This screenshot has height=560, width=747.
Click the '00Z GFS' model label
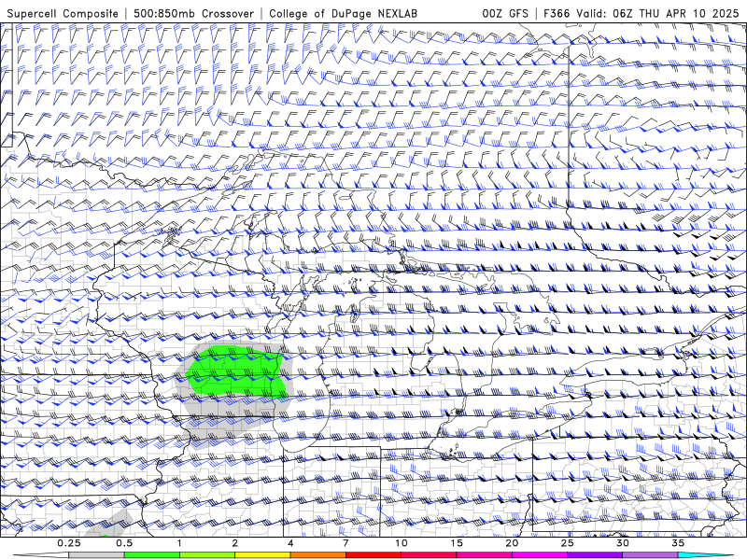coord(505,13)
